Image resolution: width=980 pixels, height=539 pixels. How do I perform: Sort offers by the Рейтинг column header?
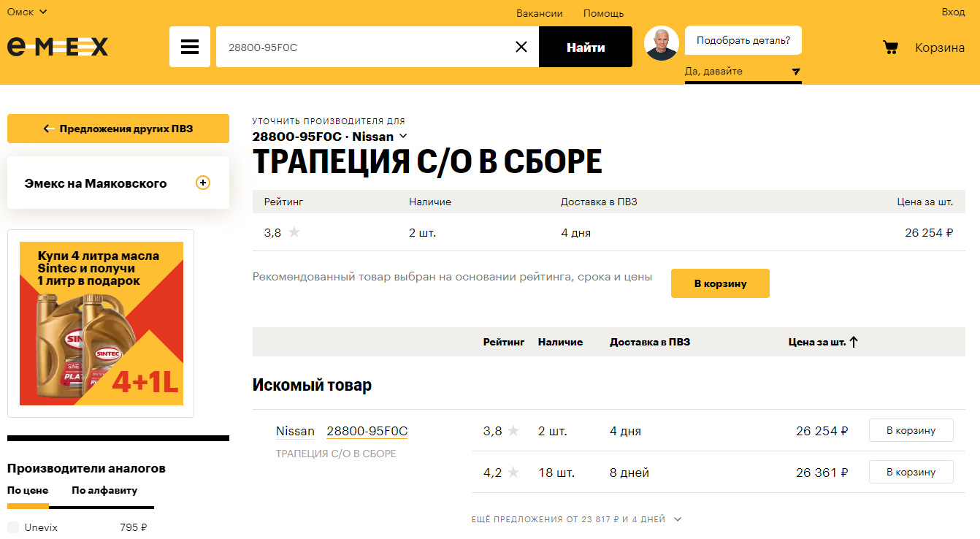504,342
